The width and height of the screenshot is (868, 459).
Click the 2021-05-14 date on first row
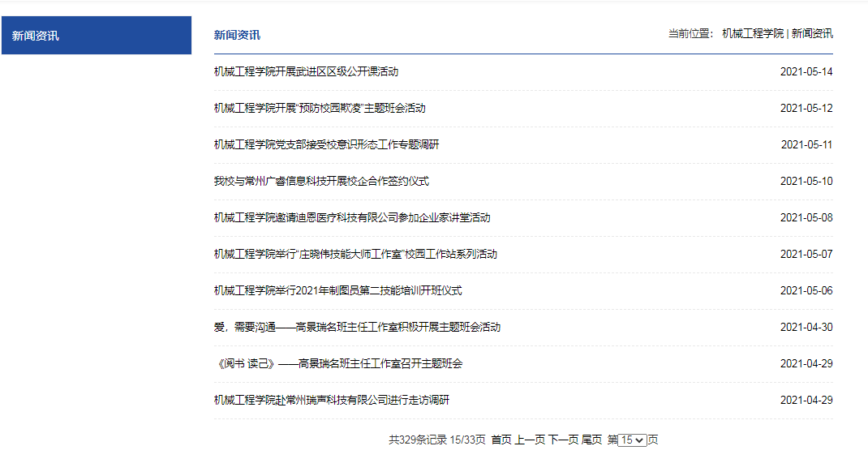coord(806,71)
